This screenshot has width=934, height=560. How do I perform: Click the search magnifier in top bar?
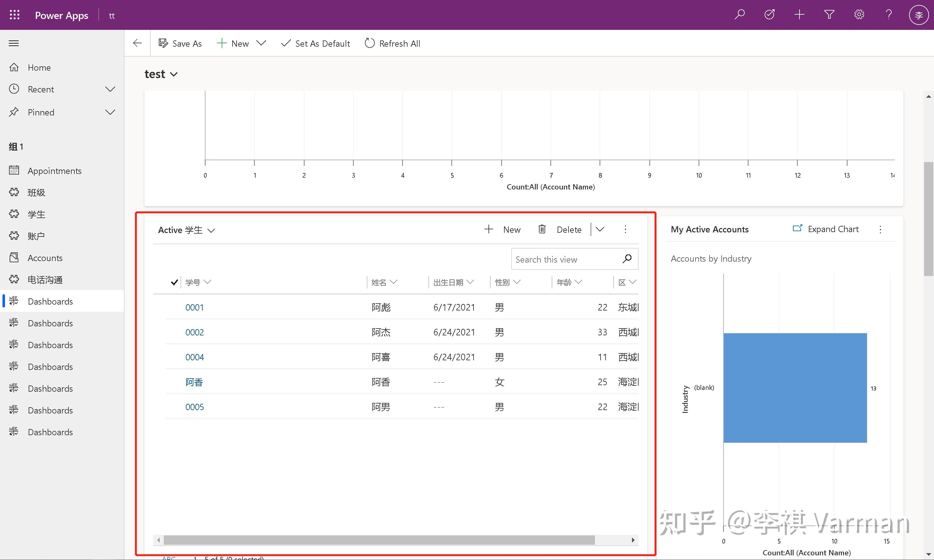[x=739, y=15]
